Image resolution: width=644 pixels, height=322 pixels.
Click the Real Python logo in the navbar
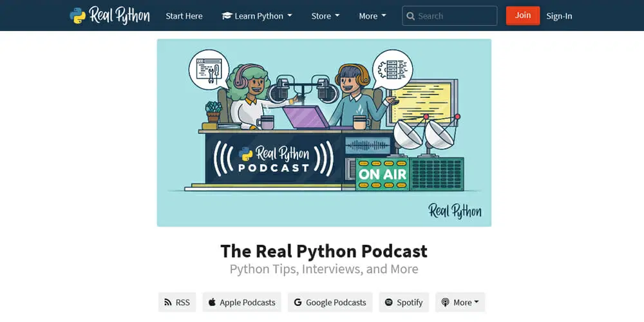coord(109,15)
